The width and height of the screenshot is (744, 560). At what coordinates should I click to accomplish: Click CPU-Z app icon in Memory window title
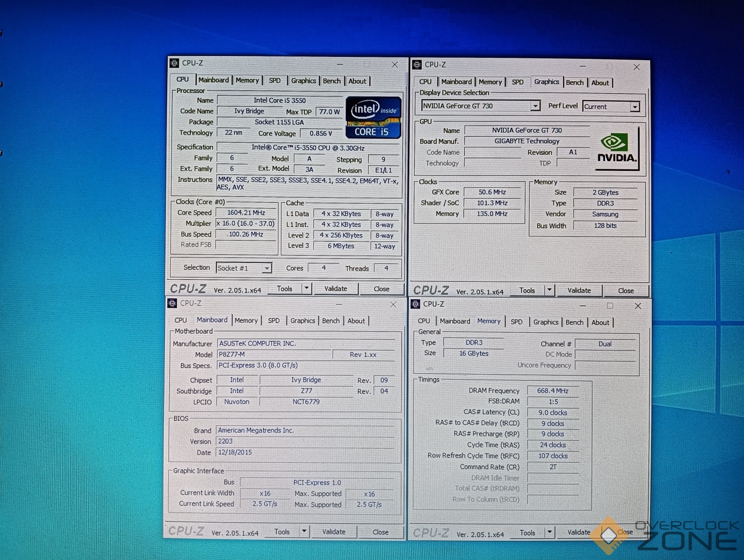pyautogui.click(x=415, y=304)
